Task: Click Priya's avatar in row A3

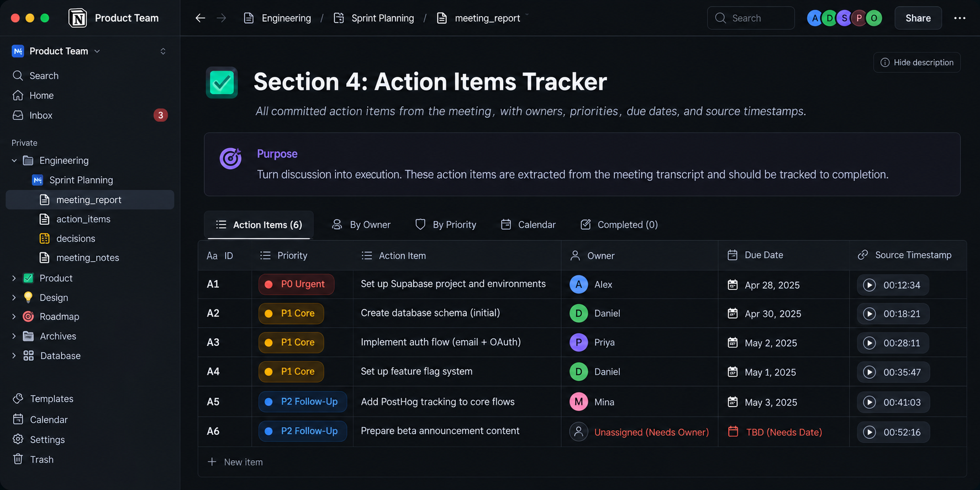Action: click(x=578, y=343)
